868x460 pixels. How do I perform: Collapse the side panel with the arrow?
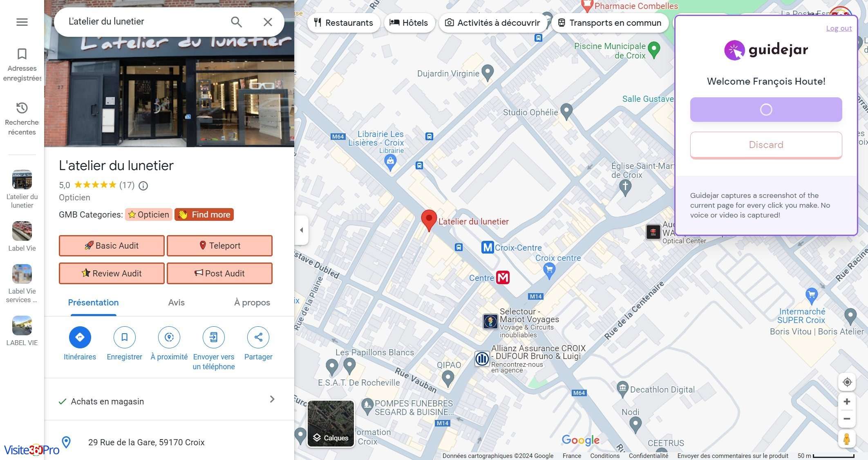point(301,230)
